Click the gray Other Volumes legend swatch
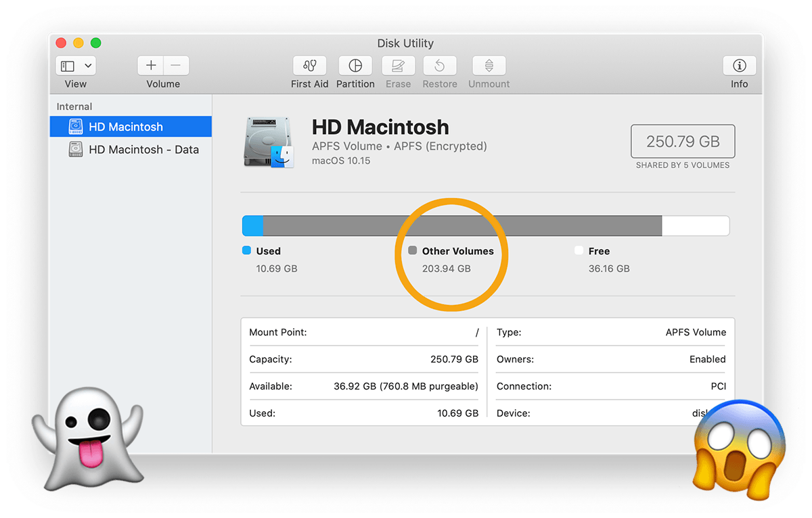The width and height of the screenshot is (812, 518). tap(413, 250)
